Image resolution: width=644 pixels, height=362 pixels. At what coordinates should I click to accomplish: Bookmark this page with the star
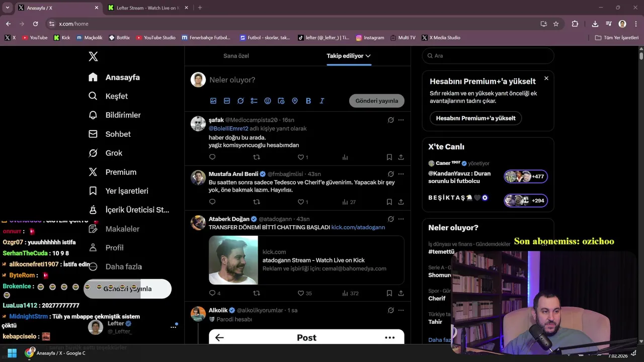(x=556, y=24)
